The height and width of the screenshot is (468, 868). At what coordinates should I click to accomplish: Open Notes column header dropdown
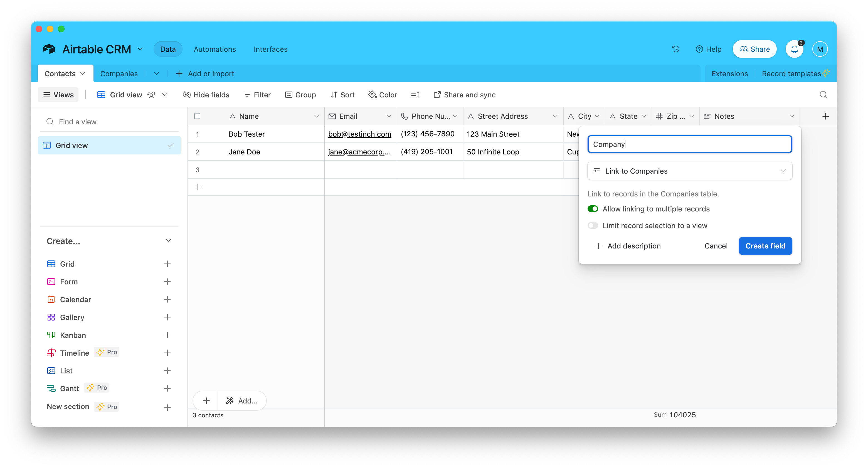(791, 116)
